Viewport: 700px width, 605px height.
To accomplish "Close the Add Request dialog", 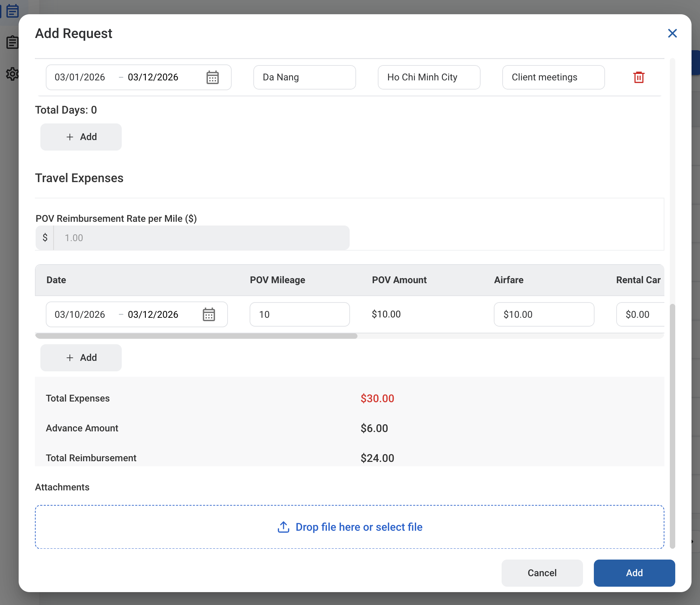I will point(672,33).
